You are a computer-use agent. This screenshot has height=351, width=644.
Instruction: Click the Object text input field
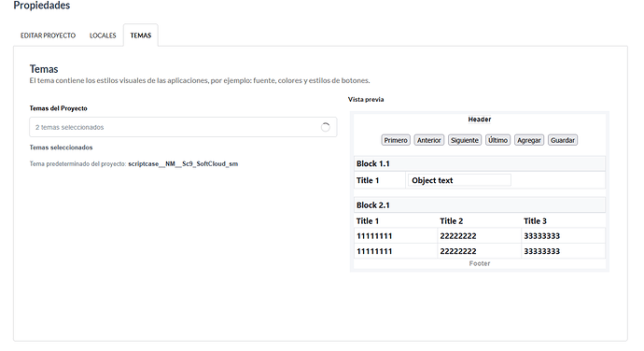pyautogui.click(x=459, y=180)
